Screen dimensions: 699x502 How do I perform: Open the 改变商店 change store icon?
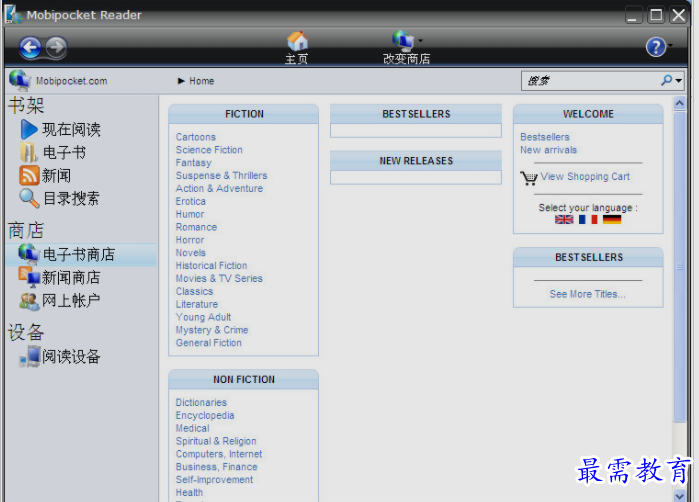click(x=403, y=41)
